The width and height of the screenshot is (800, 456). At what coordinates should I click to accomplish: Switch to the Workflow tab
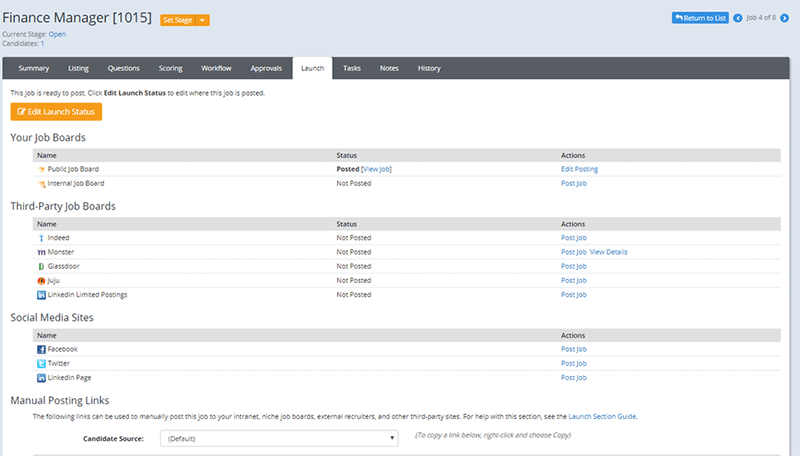point(216,68)
